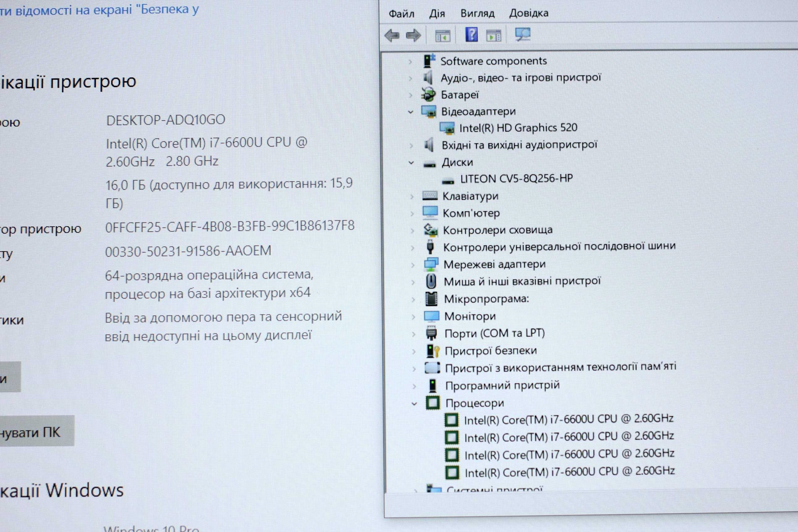This screenshot has width=798, height=532.
Task: Select the Батареї battery icon
Action: point(429,95)
